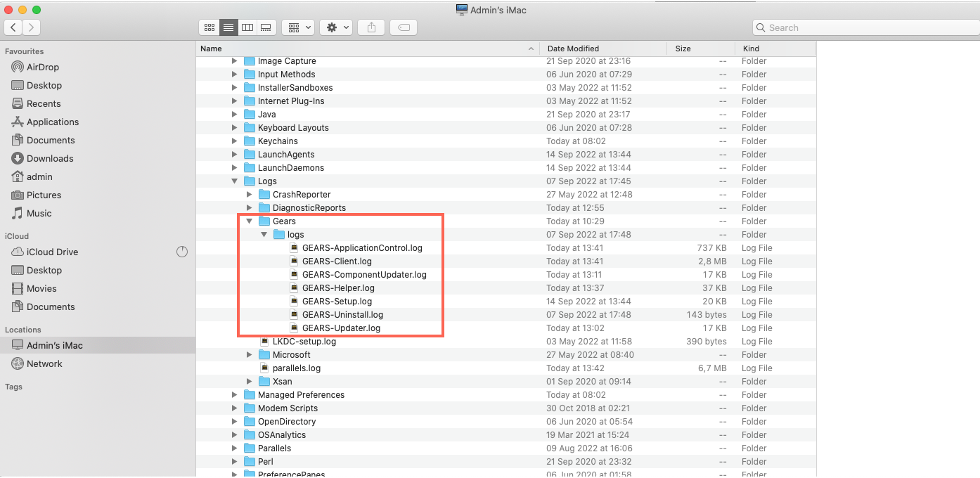Expand the CrashReporter folder
The height and width of the screenshot is (478, 980).
[250, 195]
